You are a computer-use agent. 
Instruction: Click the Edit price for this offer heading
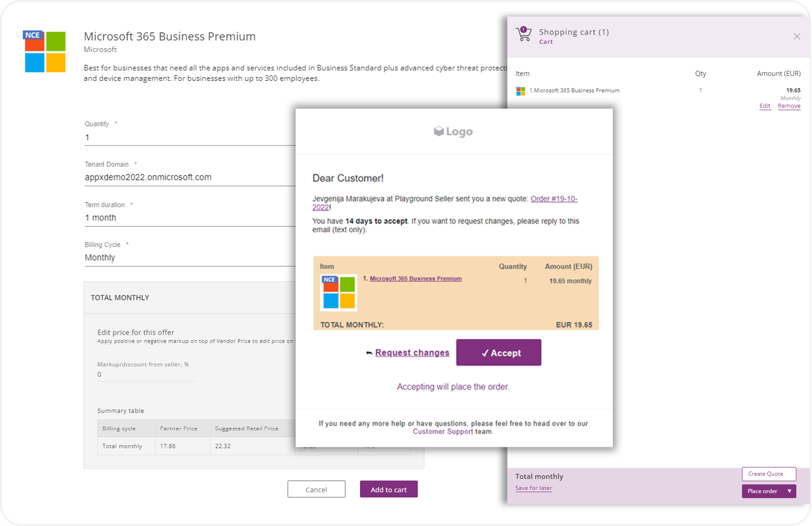click(x=136, y=332)
